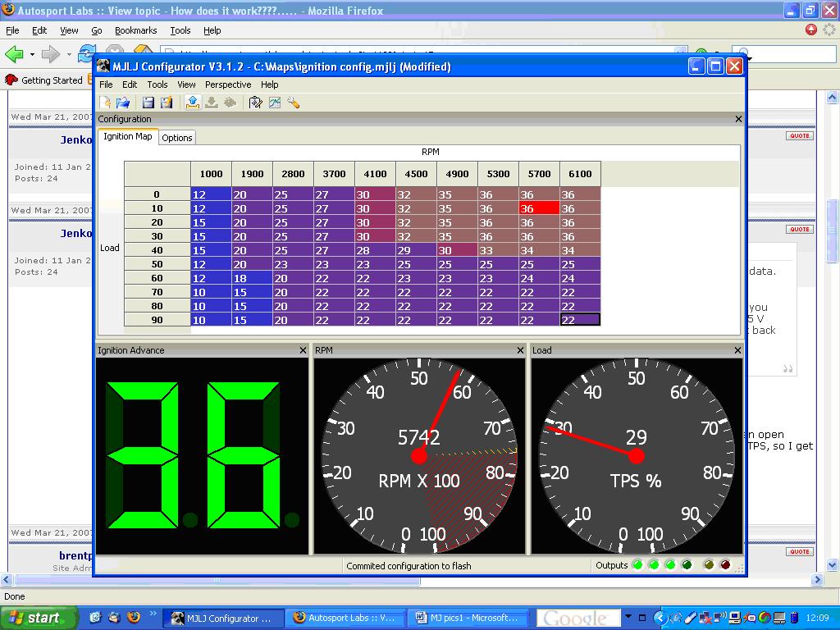
Task: Click the New configuration toolbar icon
Action: (x=105, y=103)
